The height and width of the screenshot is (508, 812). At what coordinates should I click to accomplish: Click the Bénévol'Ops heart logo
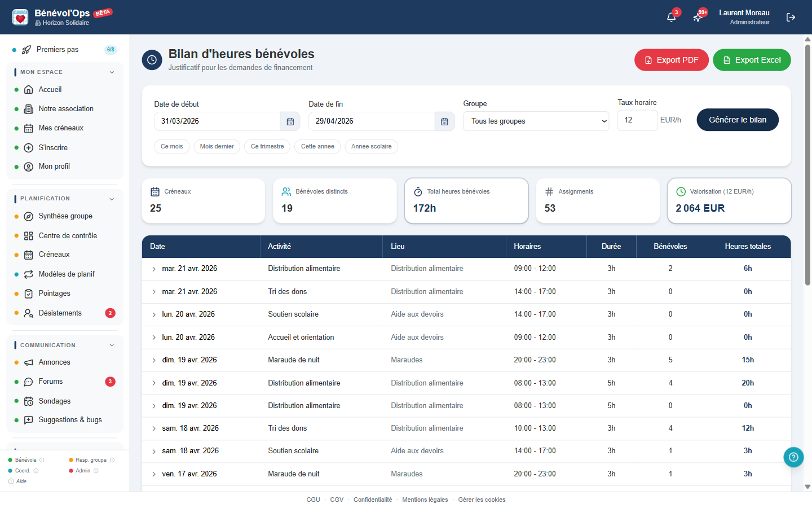point(20,17)
